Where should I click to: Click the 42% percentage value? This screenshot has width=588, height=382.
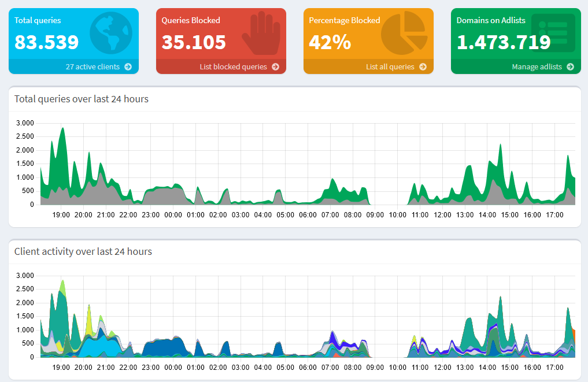coord(330,42)
